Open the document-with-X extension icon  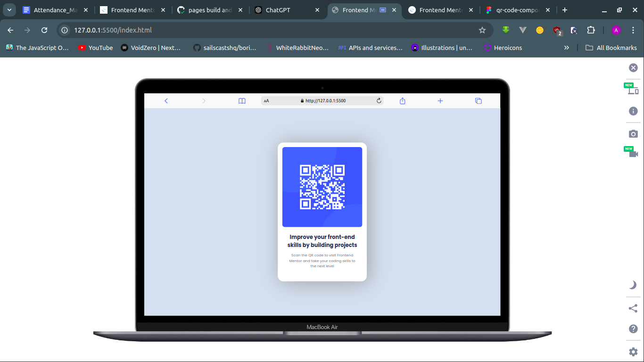click(574, 30)
